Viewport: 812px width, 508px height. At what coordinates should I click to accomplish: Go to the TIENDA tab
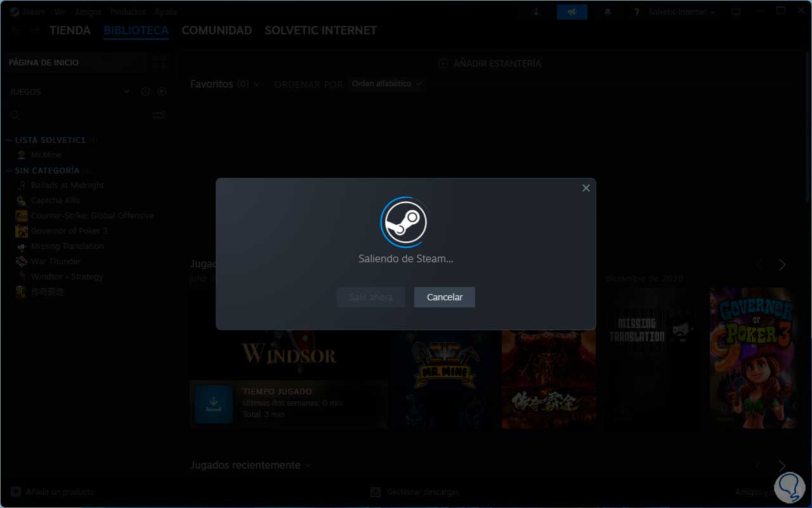[70, 30]
